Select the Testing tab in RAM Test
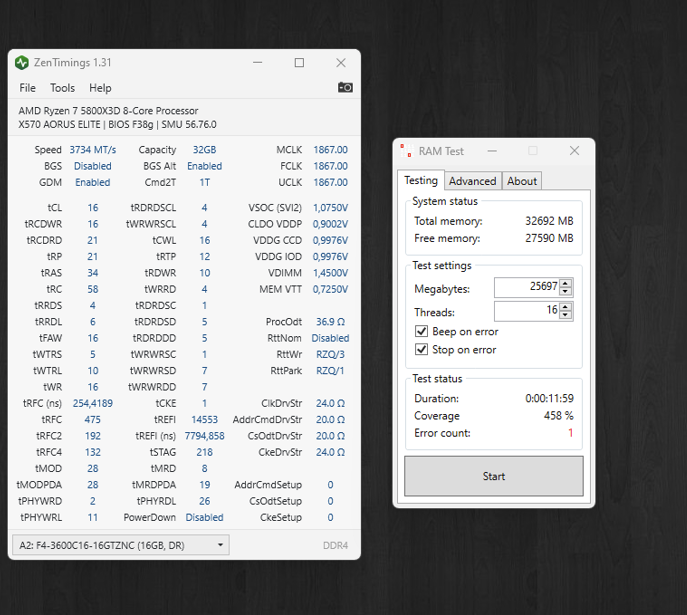 coord(421,180)
